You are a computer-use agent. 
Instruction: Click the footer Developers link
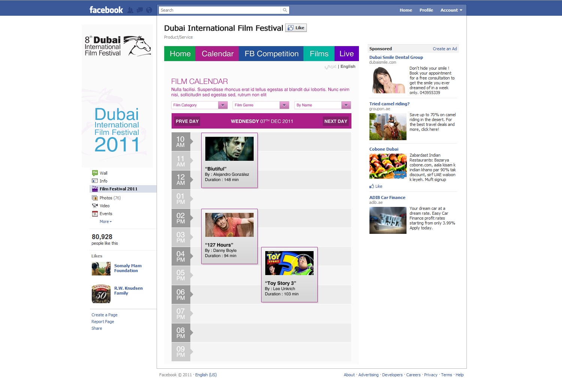coord(392,375)
